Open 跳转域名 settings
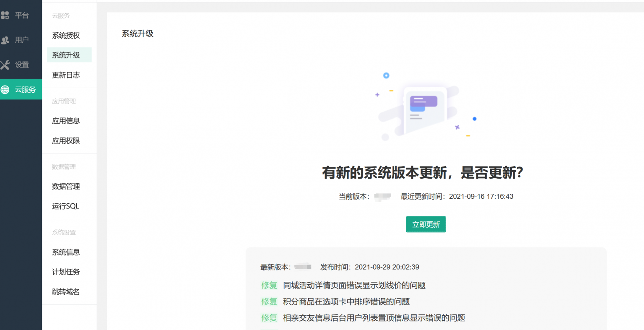Image resolution: width=644 pixels, height=330 pixels. click(x=66, y=292)
